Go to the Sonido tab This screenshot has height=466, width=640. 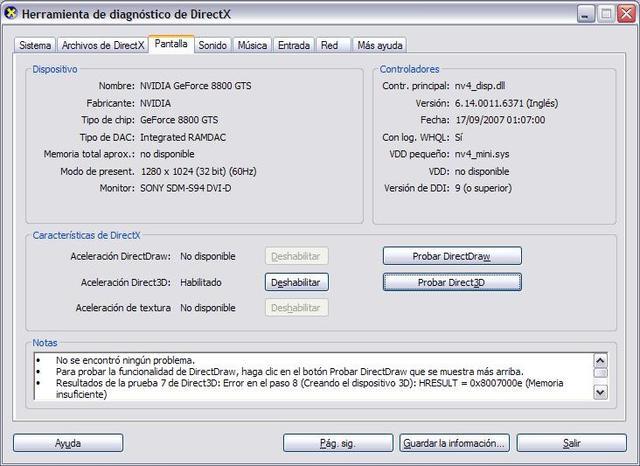point(213,45)
